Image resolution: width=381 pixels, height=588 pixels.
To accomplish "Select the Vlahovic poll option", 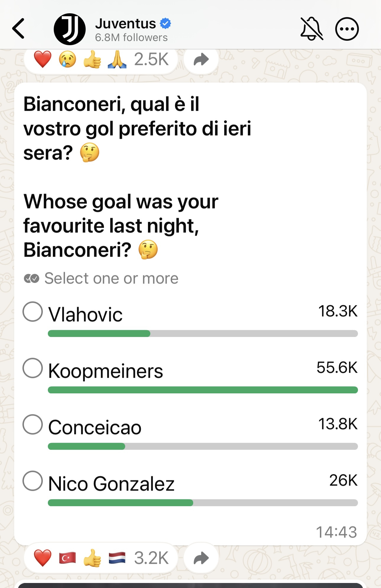I will tap(33, 312).
